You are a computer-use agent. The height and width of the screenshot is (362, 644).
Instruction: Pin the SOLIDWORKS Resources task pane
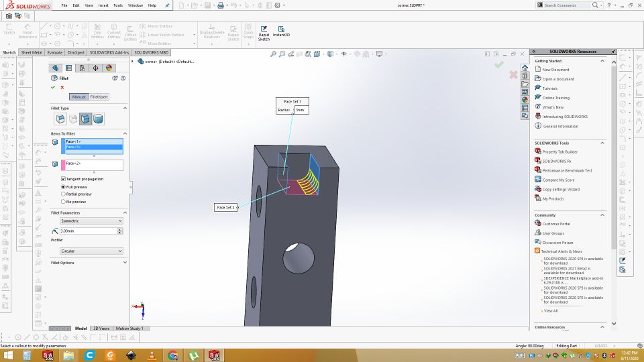click(612, 52)
